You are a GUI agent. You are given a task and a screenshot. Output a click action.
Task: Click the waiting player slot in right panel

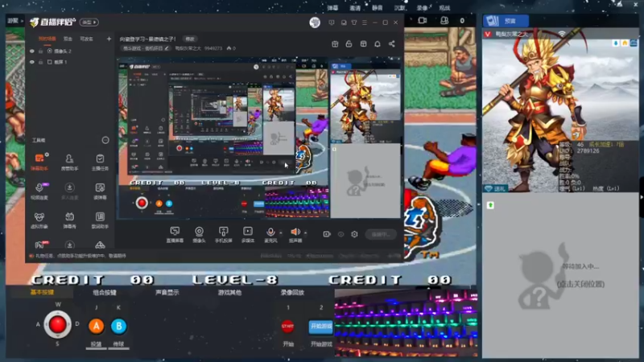pyautogui.click(x=559, y=276)
